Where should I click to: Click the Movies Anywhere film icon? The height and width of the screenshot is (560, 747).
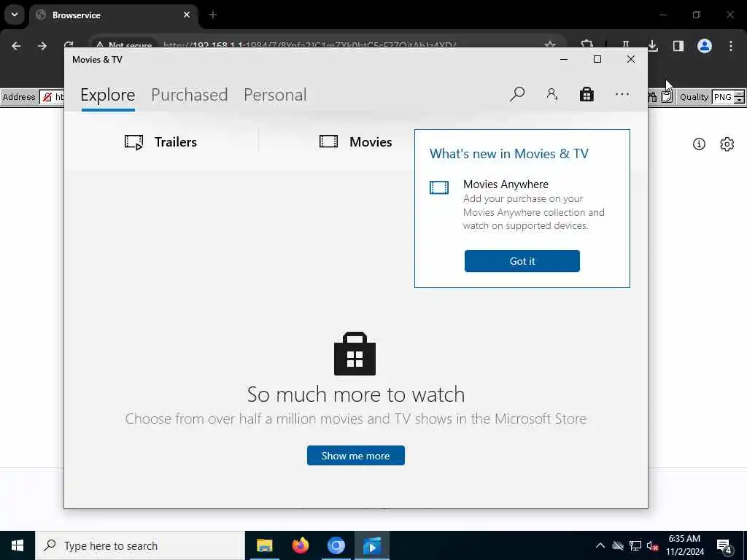point(438,187)
